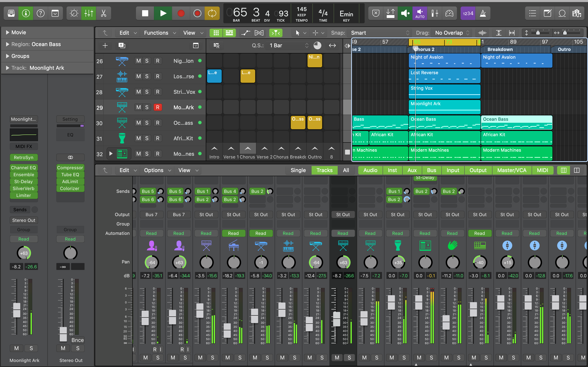Toggle the Mixer button in control bar

tap(89, 13)
